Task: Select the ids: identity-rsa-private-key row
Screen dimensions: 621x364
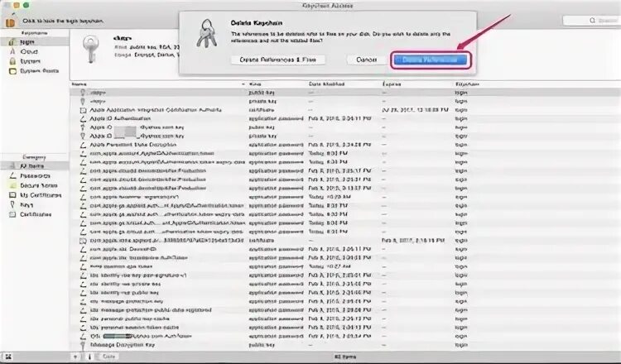Action: tap(345, 284)
